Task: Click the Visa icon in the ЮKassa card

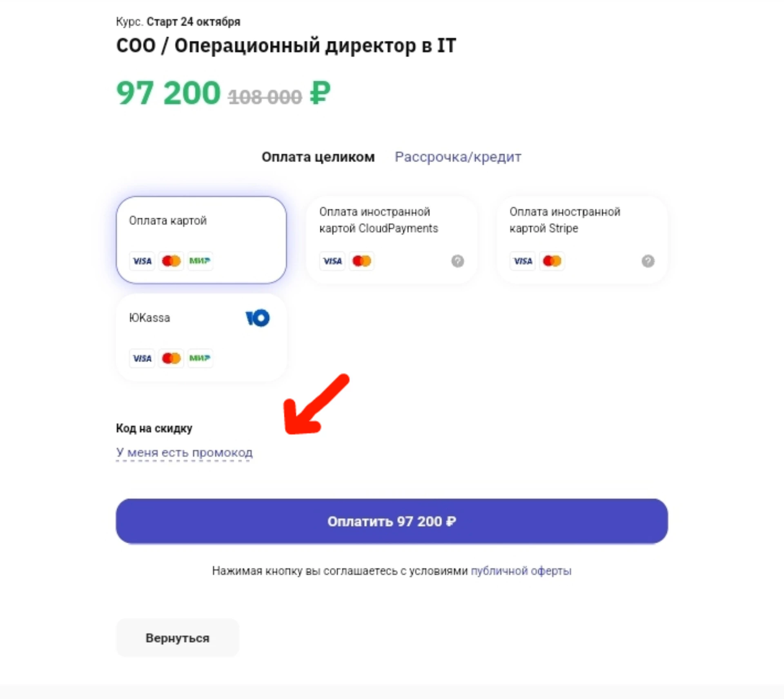Action: tap(142, 358)
